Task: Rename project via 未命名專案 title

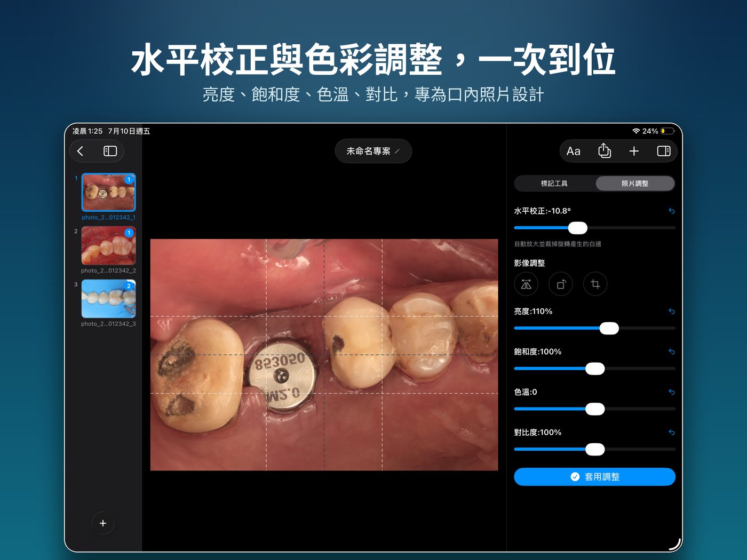Action: click(x=369, y=151)
